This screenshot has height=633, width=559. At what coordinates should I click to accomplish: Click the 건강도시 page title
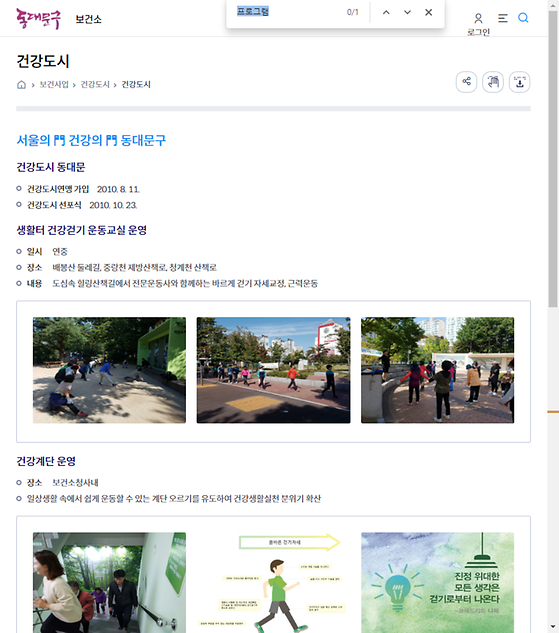click(43, 61)
